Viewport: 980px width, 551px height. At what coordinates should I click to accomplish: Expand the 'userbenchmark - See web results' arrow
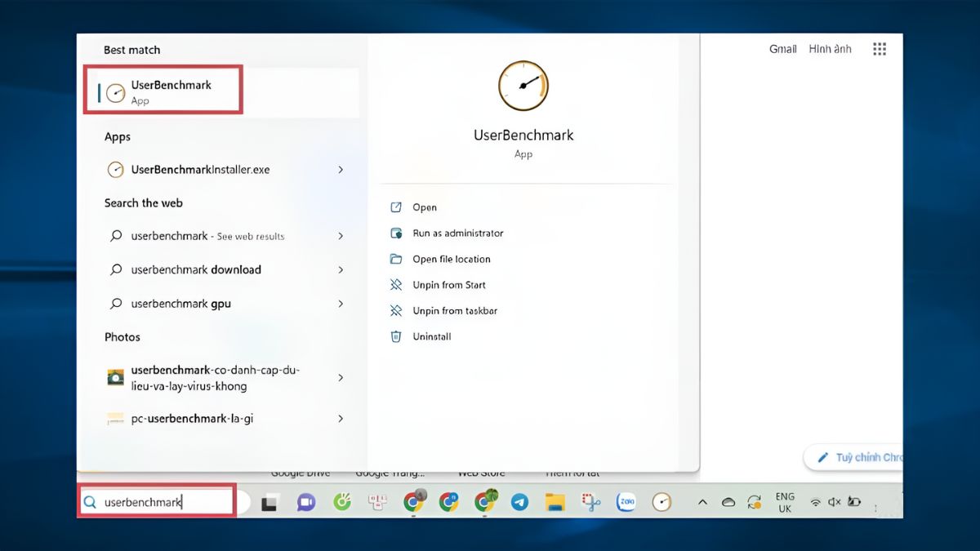click(341, 236)
